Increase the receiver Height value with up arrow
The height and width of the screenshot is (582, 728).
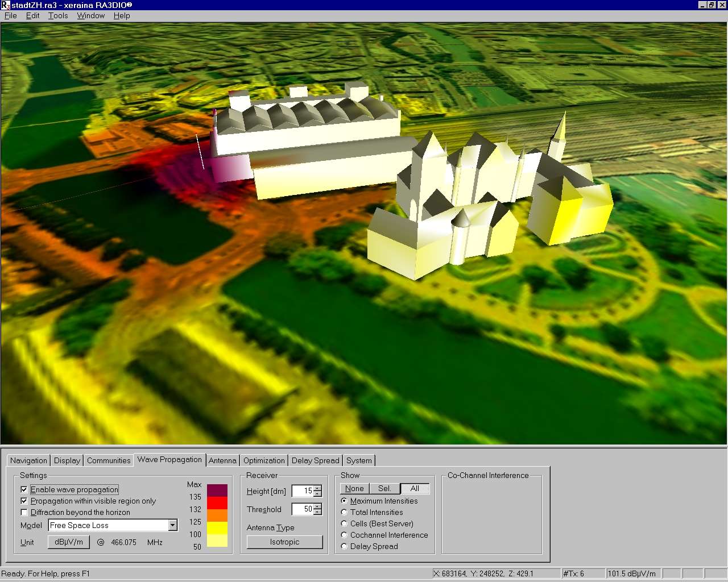(x=317, y=488)
